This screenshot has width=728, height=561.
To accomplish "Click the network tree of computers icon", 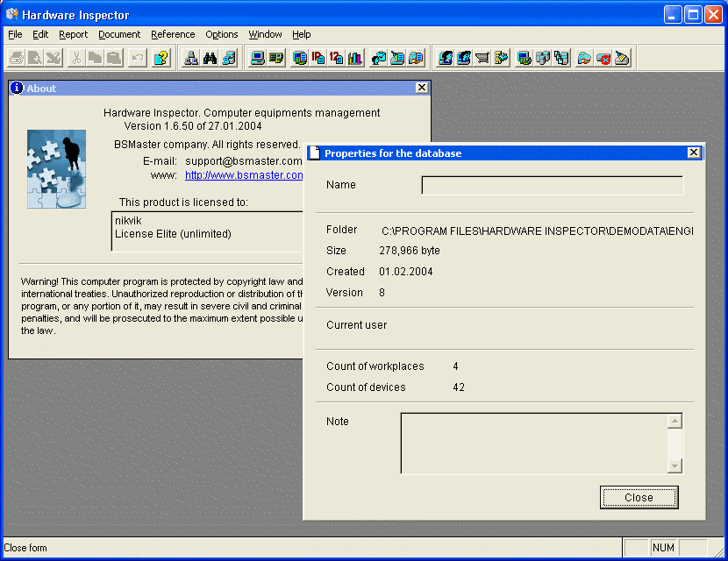I will pos(191,58).
